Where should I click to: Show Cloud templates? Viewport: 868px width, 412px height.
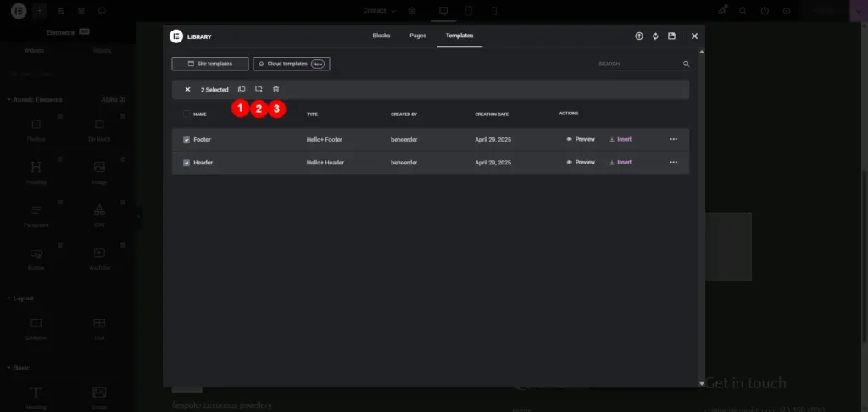tap(292, 64)
